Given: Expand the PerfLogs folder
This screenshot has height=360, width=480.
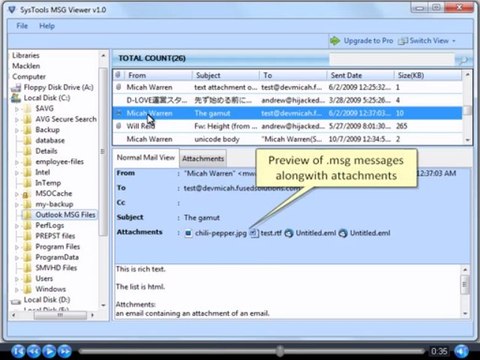Looking at the screenshot, I should click(17, 226).
